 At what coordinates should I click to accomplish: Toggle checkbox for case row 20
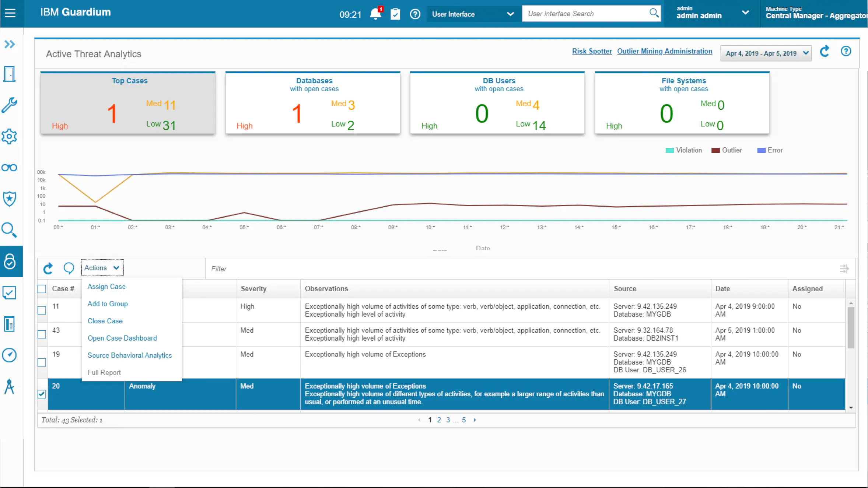(x=42, y=394)
